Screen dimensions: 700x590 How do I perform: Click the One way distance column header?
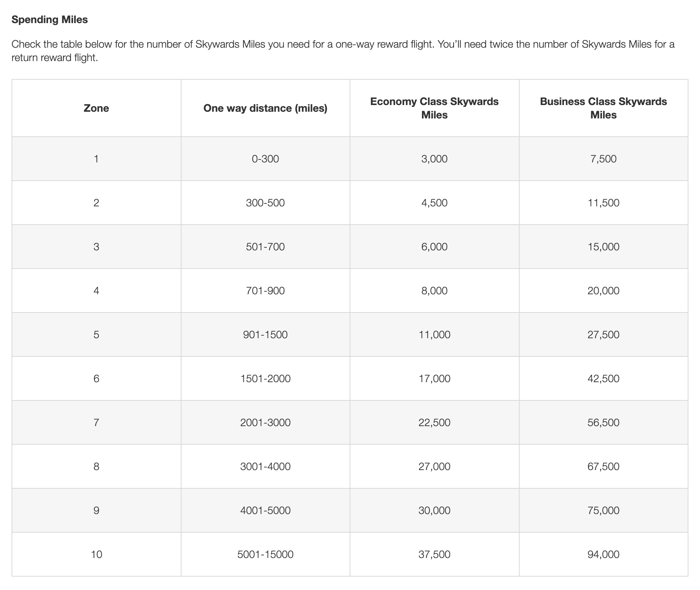click(265, 108)
